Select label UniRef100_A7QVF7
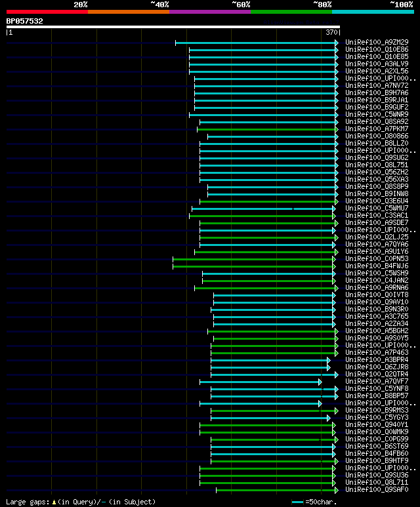This screenshot has height=507, width=420. (377, 382)
